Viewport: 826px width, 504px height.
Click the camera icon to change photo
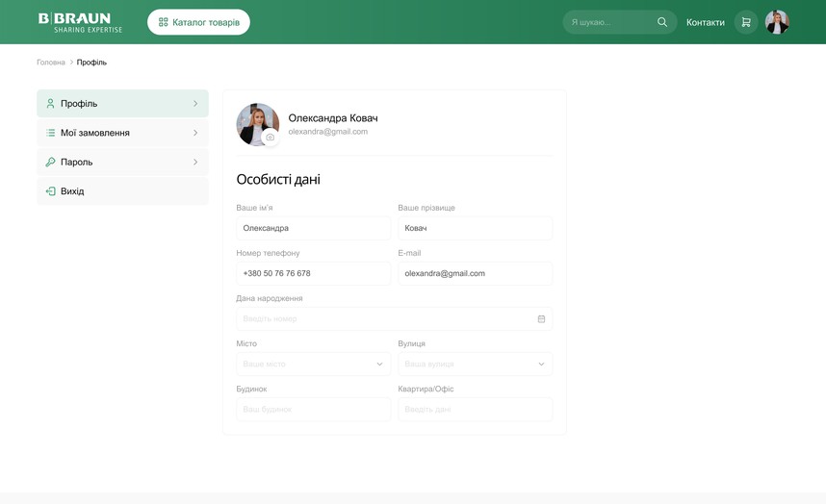point(271,138)
